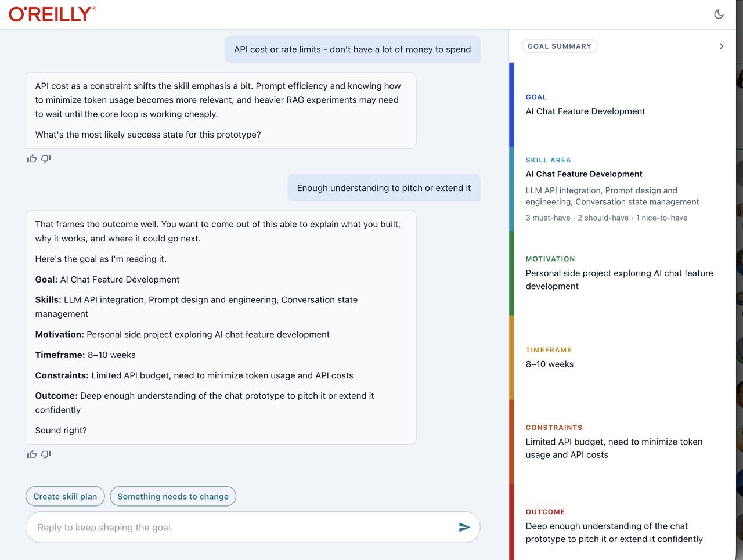Click 'What's the most likely success state' question
This screenshot has height=560, width=743.
[148, 135]
